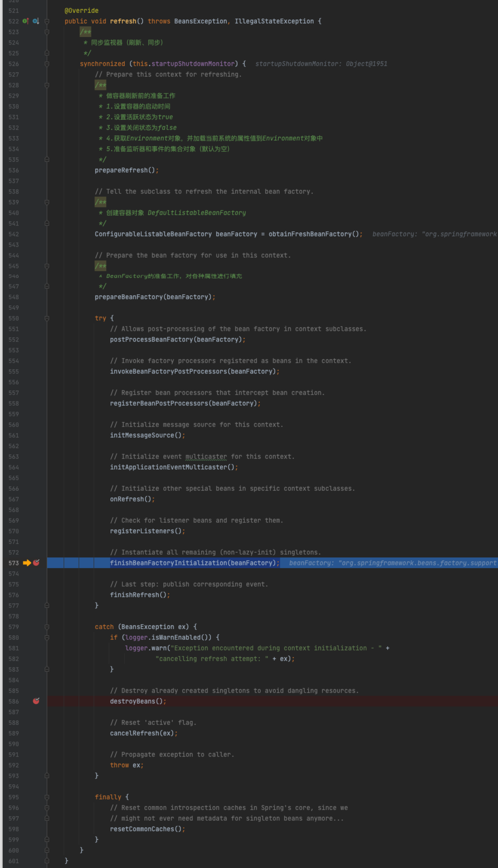This screenshot has width=498, height=868.
Task: Collapse the comment block starting at line 539
Action: coord(47,202)
